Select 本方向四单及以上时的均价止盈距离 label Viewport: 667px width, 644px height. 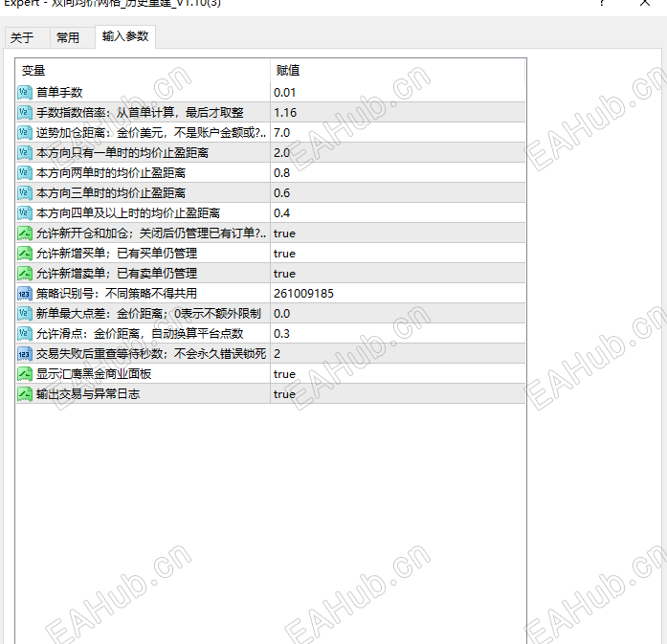click(128, 212)
